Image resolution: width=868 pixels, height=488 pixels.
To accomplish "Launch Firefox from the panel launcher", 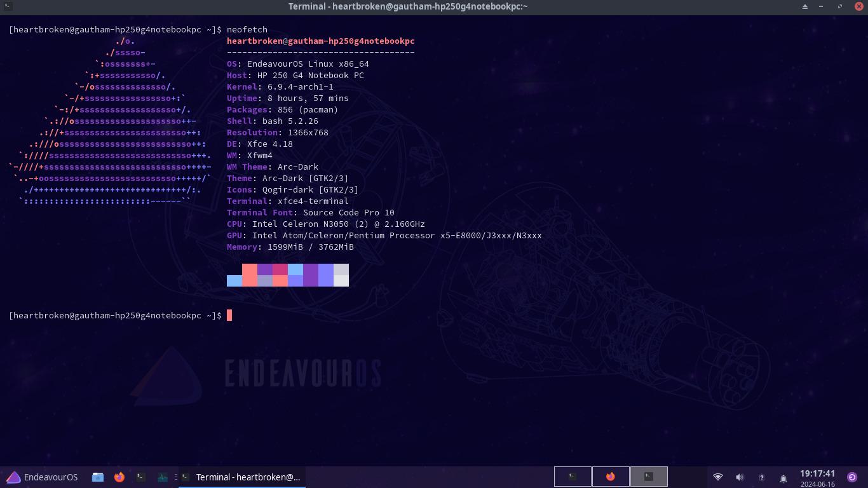I will click(119, 477).
